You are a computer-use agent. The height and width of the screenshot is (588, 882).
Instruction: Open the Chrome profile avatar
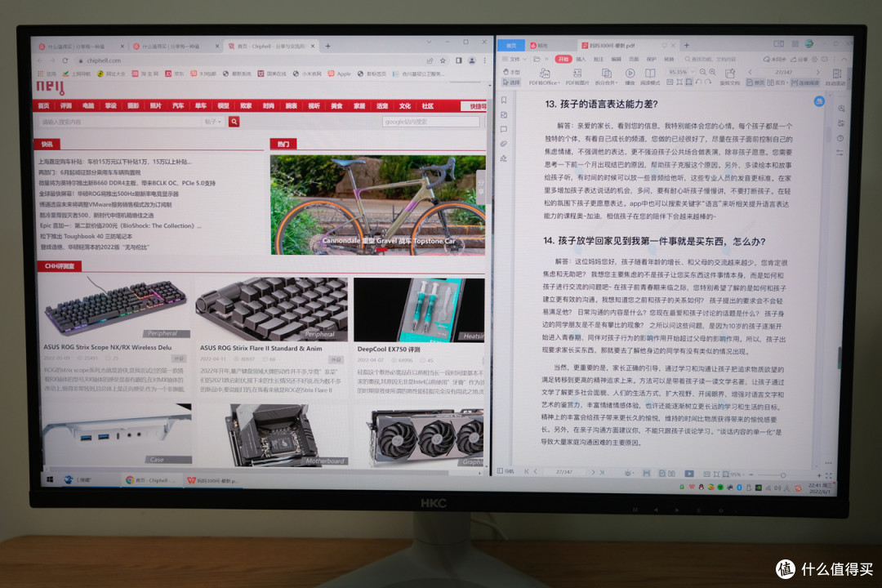(472, 60)
